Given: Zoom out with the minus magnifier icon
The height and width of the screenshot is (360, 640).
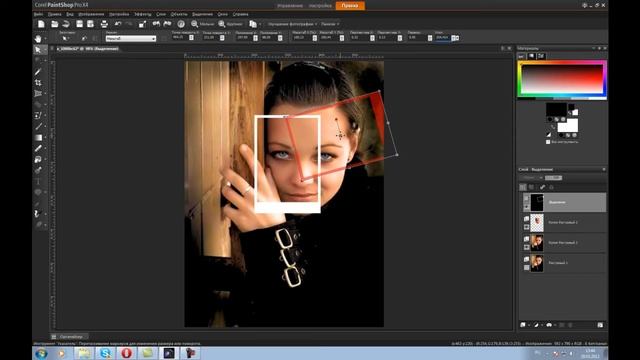Looking at the screenshot, I should coord(195,24).
